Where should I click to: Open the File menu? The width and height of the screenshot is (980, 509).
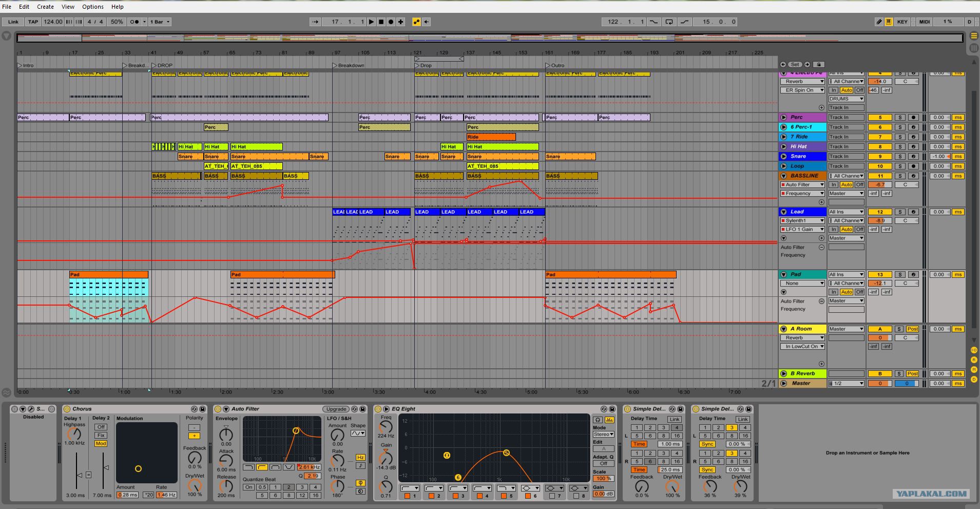[7, 7]
